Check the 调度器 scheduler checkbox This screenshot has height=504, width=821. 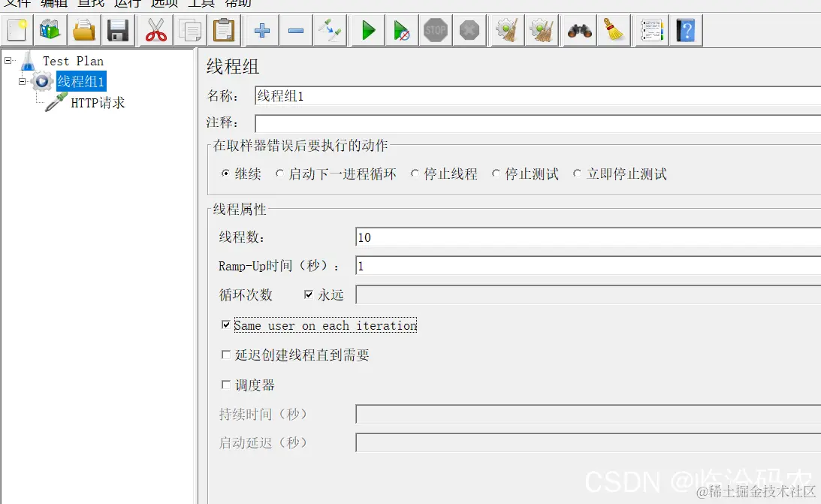pyautogui.click(x=226, y=385)
